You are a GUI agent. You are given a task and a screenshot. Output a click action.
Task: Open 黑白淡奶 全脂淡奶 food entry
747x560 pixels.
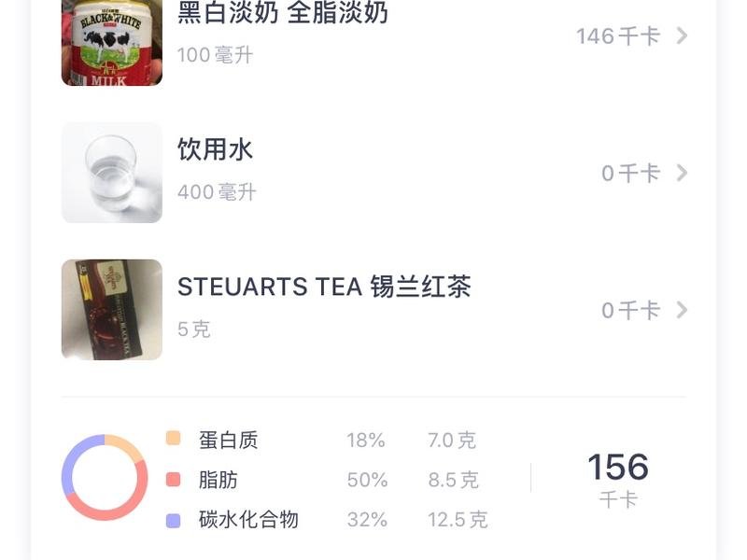pos(282,13)
